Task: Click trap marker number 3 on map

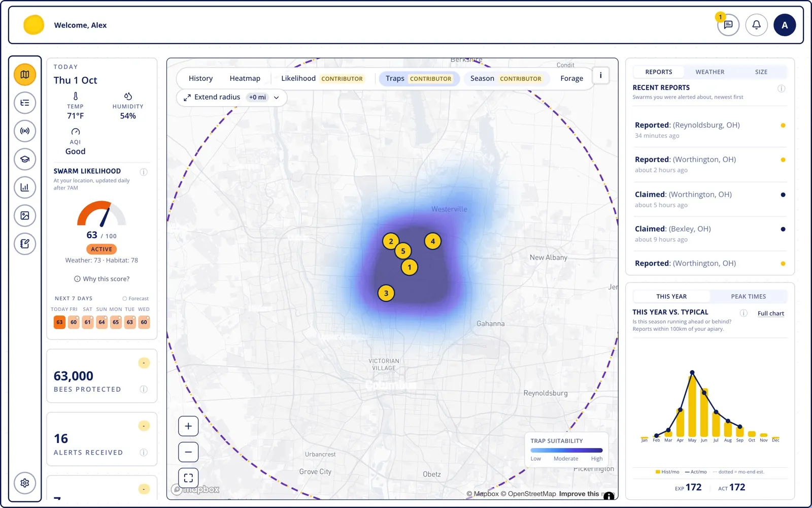Action: [386, 293]
